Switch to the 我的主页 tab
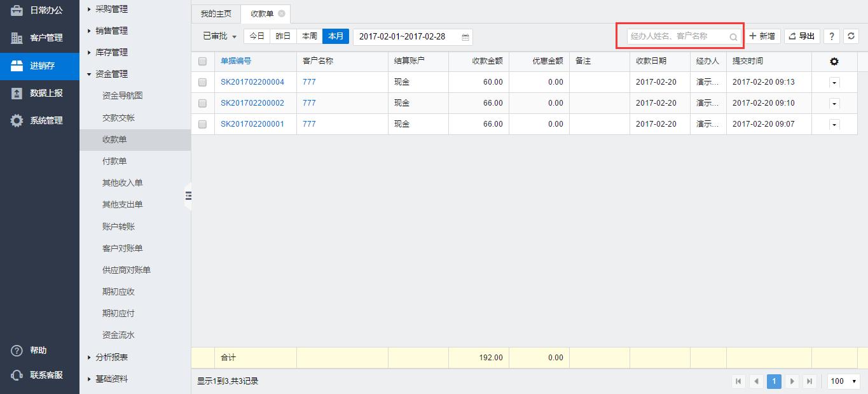 pos(216,13)
